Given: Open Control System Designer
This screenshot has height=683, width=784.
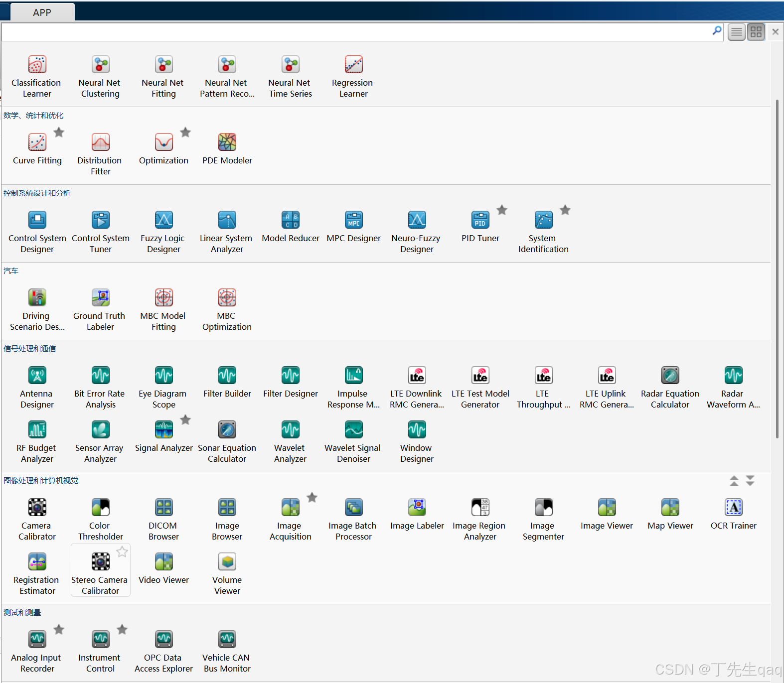Looking at the screenshot, I should pyautogui.click(x=37, y=232).
